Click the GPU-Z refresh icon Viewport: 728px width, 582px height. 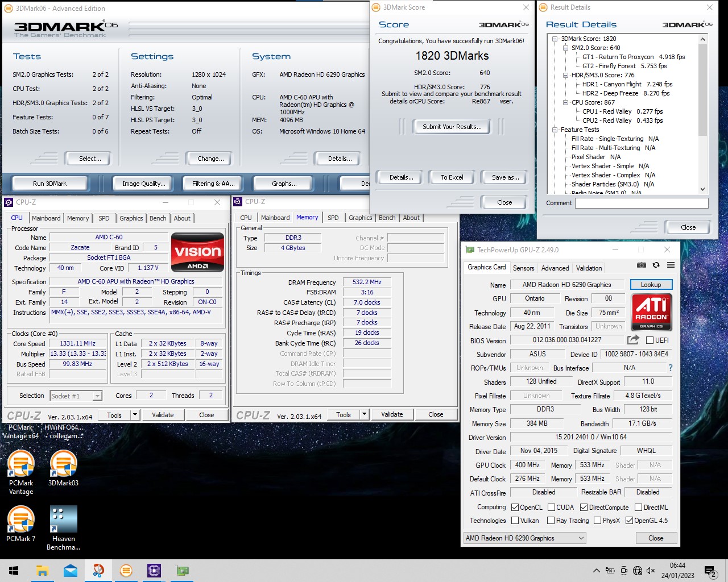656,265
